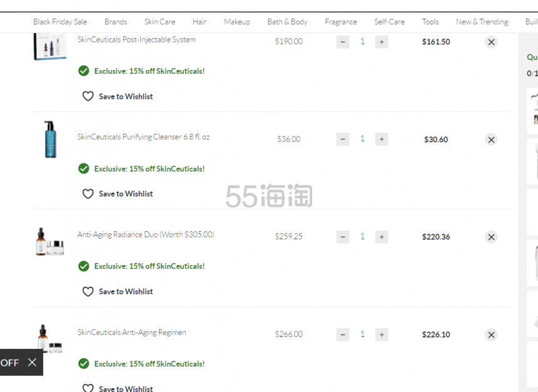
Task: Decrease quantity of Anti-Aging Radiance Duo
Action: [343, 237]
